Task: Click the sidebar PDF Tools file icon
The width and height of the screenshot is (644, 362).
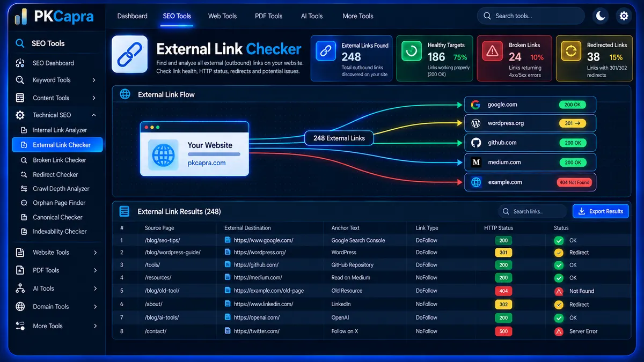Action: point(20,270)
